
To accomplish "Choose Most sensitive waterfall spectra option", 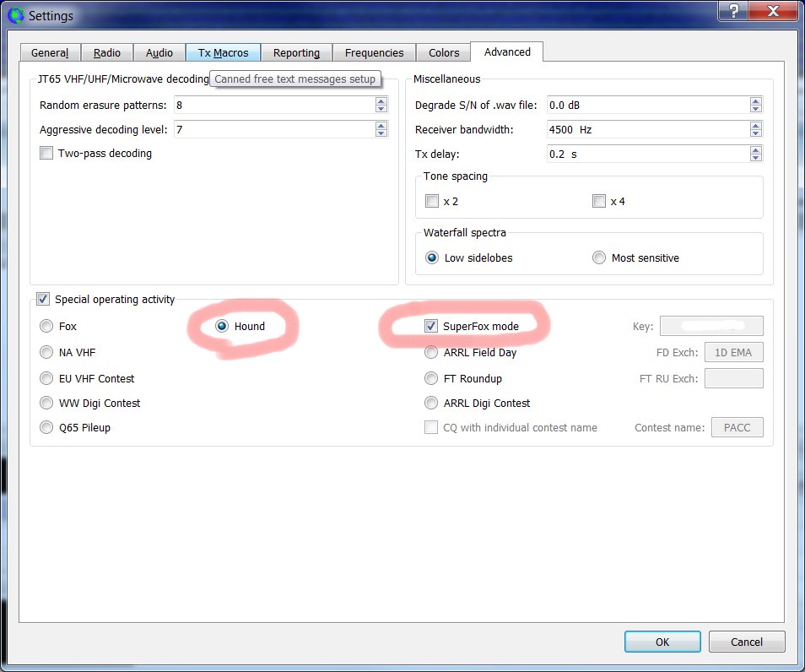I will click(x=599, y=257).
